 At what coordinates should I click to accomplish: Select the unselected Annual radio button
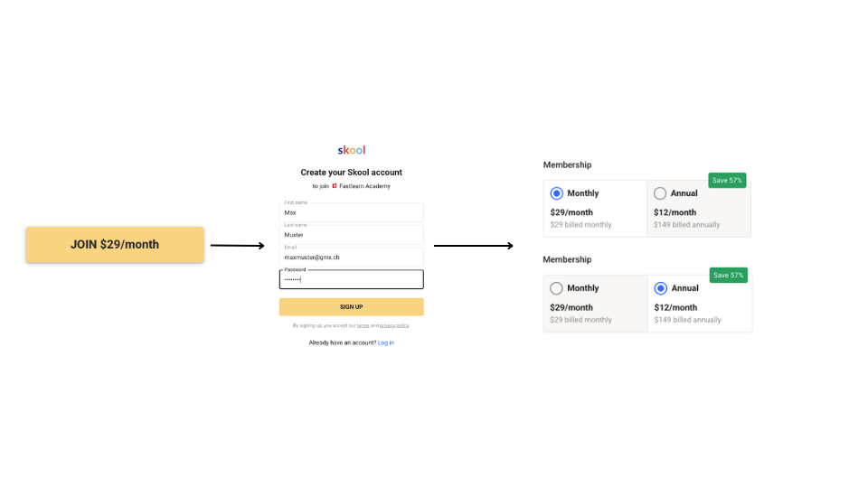[660, 193]
